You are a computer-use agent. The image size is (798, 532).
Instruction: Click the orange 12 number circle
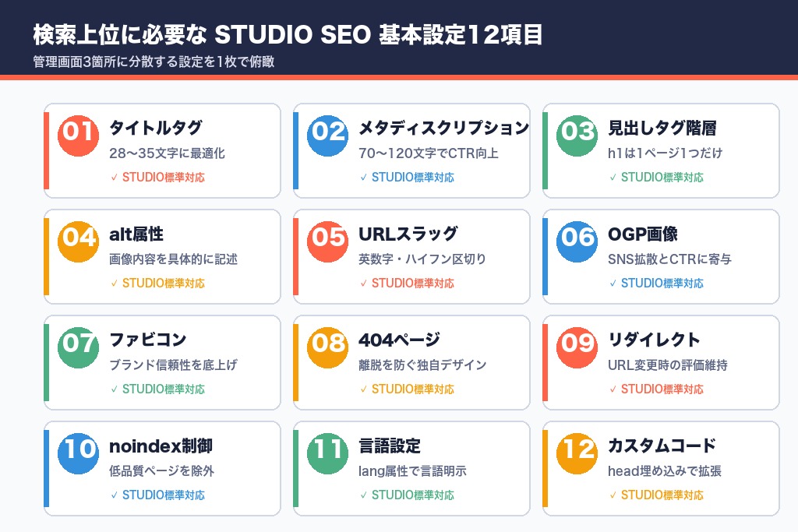[x=577, y=453]
